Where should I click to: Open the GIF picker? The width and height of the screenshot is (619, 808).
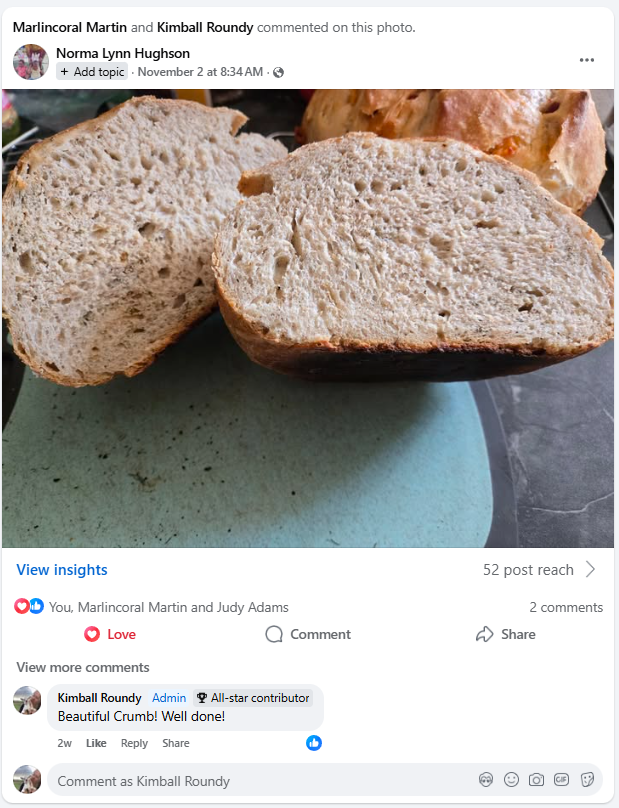[x=561, y=780]
